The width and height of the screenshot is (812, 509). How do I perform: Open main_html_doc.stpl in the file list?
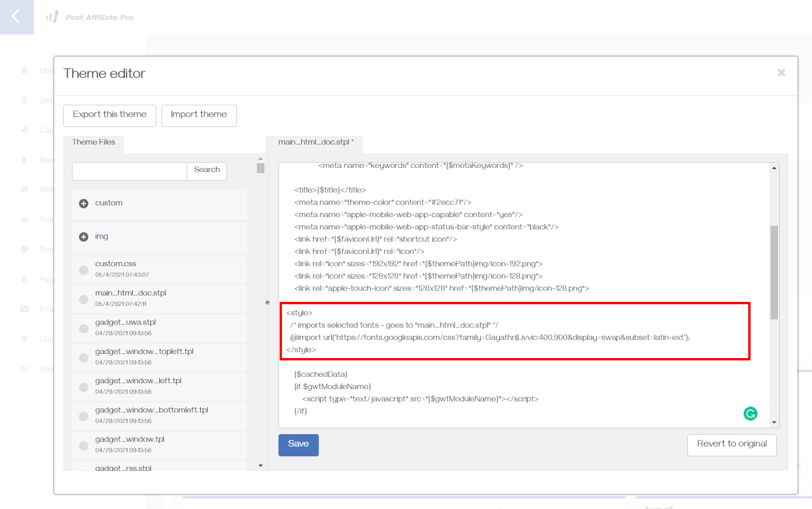click(x=159, y=298)
